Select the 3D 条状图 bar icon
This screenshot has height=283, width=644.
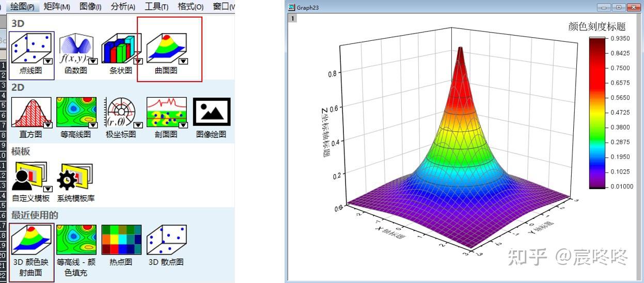pyautogui.click(x=121, y=49)
